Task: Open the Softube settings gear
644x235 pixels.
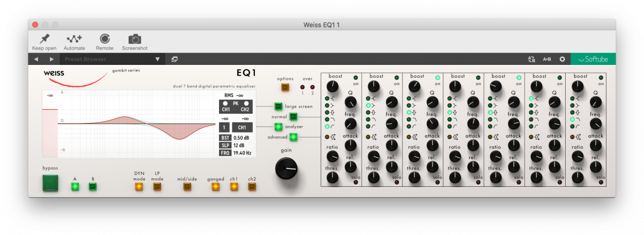Action: [x=562, y=59]
